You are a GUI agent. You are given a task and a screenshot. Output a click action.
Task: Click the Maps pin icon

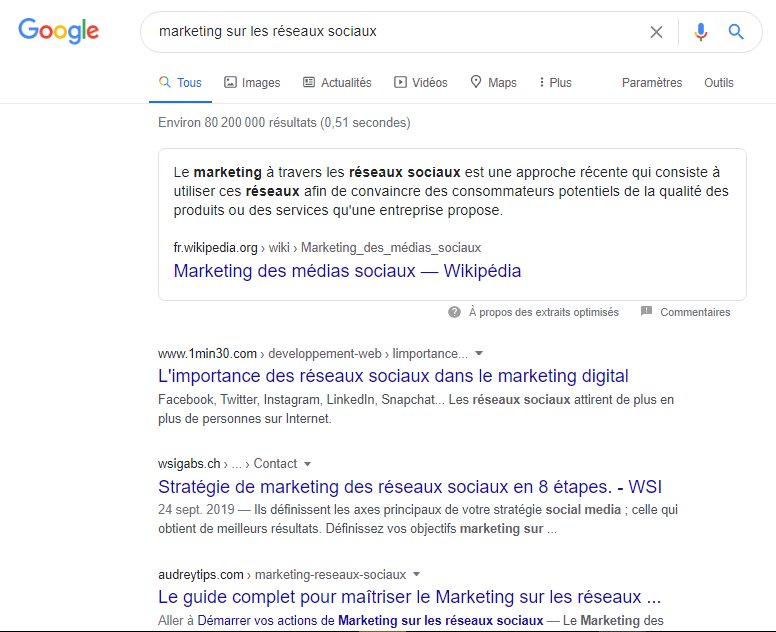pos(476,82)
